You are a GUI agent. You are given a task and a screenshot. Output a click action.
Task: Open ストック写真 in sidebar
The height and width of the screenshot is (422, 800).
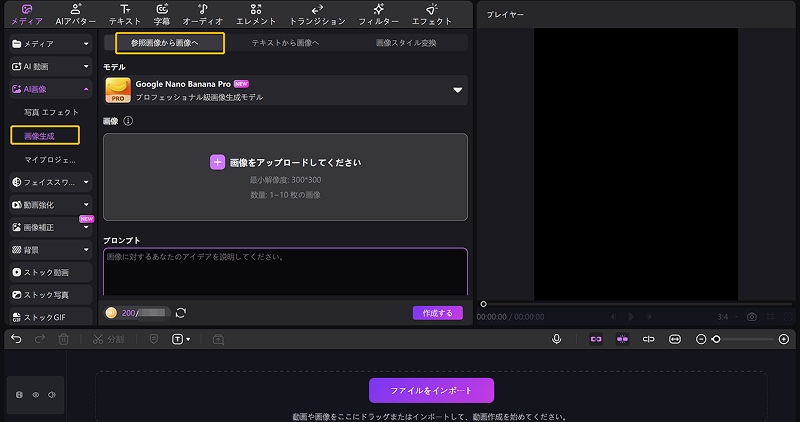tap(51, 294)
